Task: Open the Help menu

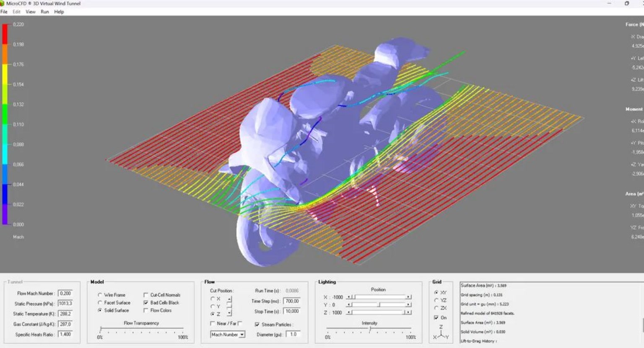Action: (x=59, y=12)
